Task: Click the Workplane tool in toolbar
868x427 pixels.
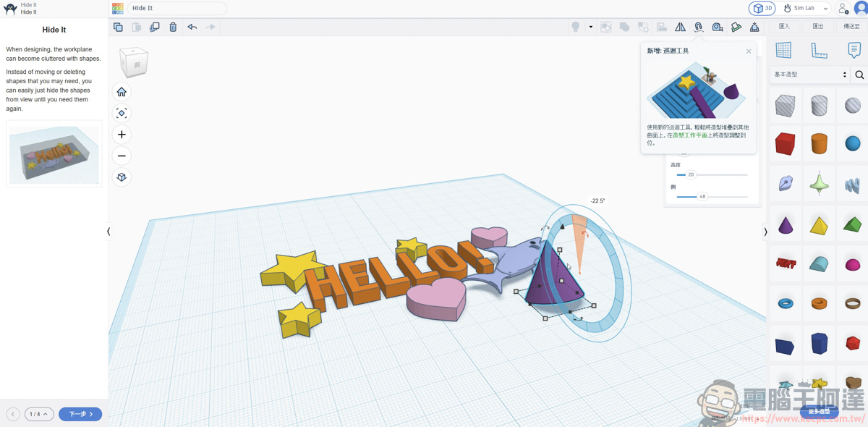Action: coord(736,27)
